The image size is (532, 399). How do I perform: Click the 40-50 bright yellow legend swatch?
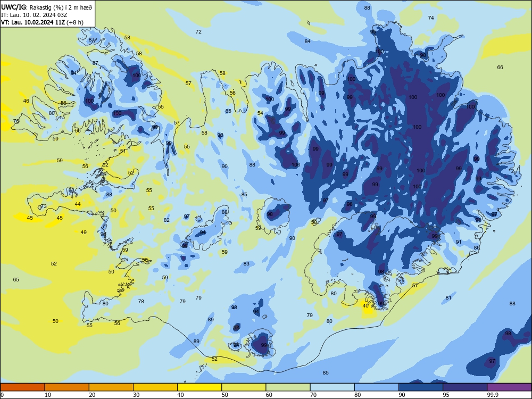[199, 387]
